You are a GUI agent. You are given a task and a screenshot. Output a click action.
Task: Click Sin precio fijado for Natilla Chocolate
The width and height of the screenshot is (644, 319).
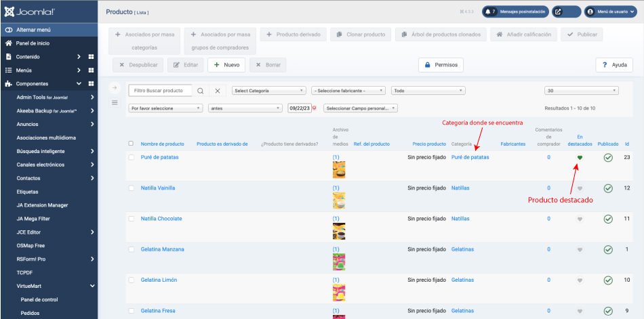click(x=426, y=219)
